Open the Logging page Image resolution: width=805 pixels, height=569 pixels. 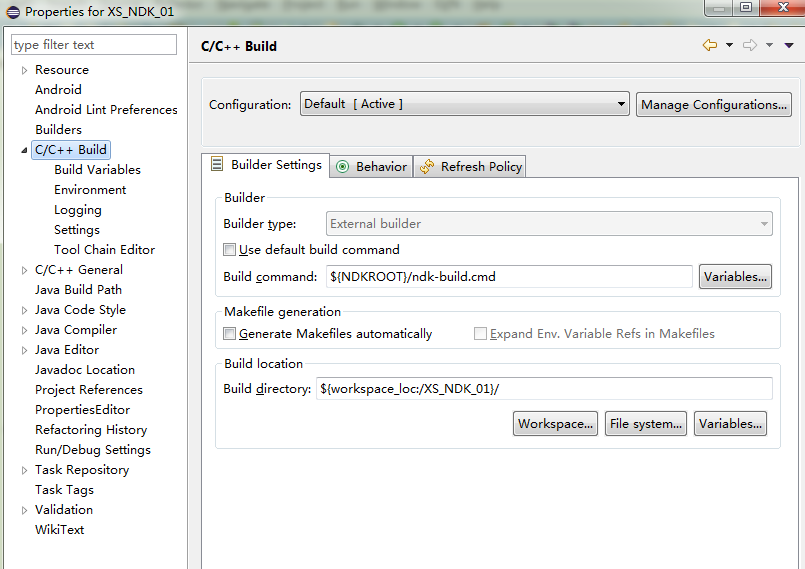pyautogui.click(x=78, y=210)
